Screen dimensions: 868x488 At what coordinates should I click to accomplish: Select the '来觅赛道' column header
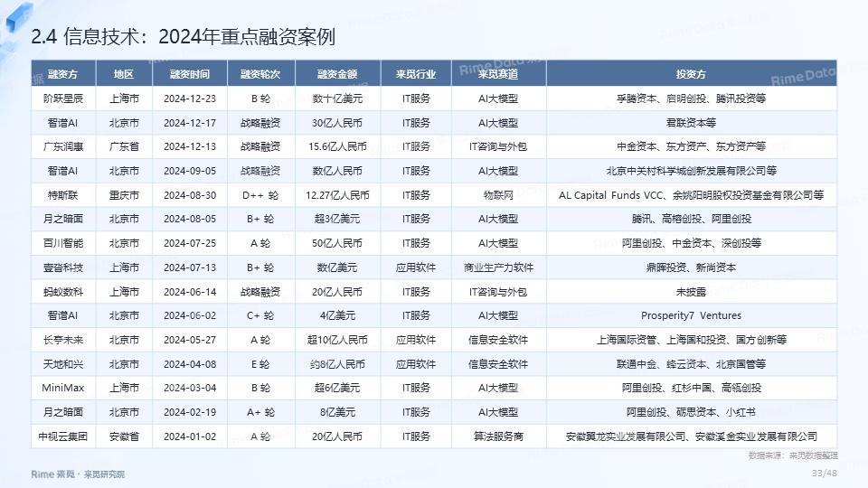click(498, 74)
